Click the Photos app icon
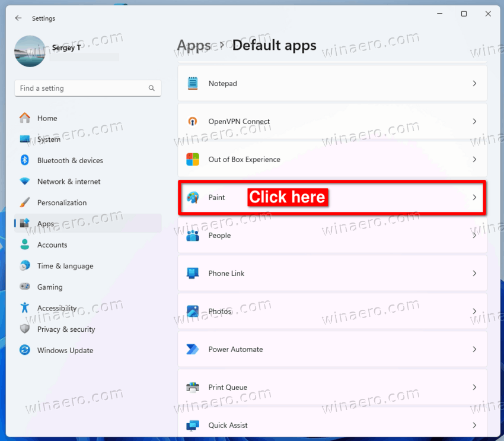This screenshot has width=504, height=441. [193, 312]
